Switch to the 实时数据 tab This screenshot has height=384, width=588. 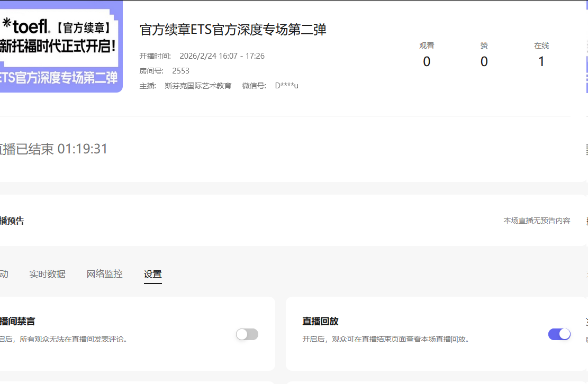47,274
